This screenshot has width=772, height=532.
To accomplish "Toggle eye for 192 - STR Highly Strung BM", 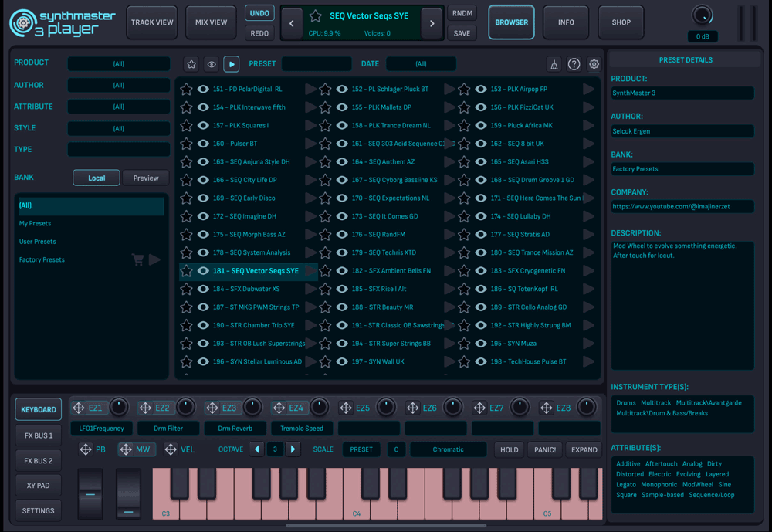I will tap(481, 325).
